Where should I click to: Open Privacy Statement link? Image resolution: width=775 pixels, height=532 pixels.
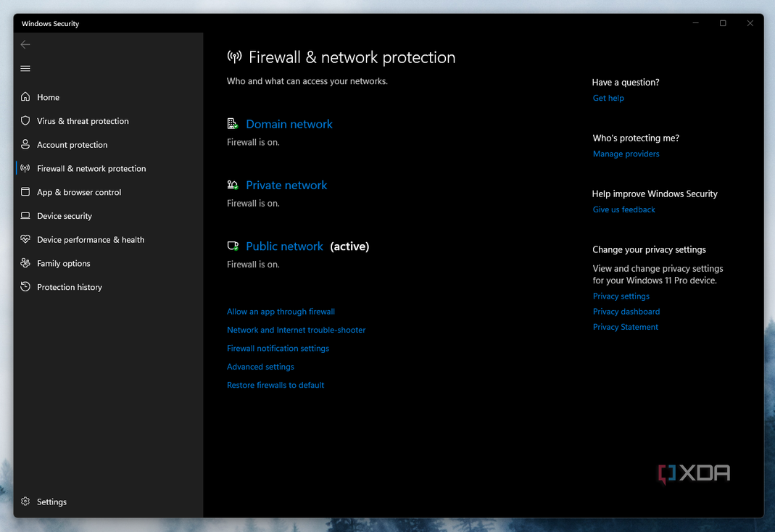[625, 326]
